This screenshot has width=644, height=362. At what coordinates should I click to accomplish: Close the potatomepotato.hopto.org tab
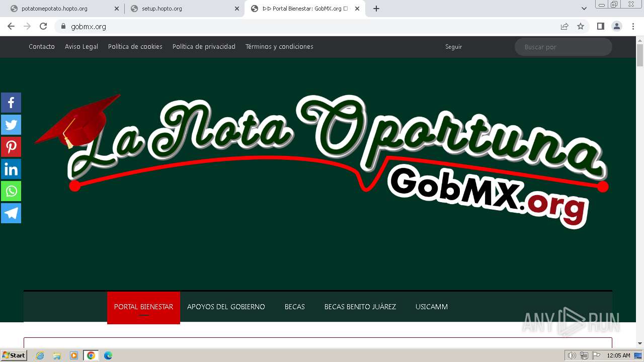(117, 9)
